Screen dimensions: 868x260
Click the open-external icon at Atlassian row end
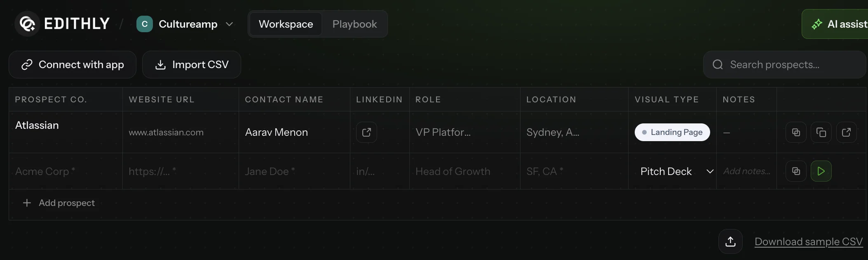846,132
